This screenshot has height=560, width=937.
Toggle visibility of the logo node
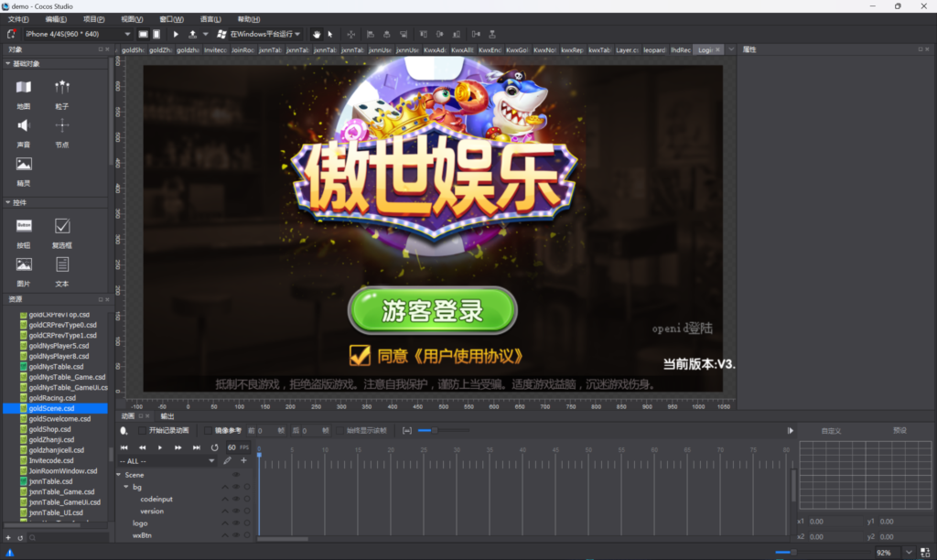238,522
